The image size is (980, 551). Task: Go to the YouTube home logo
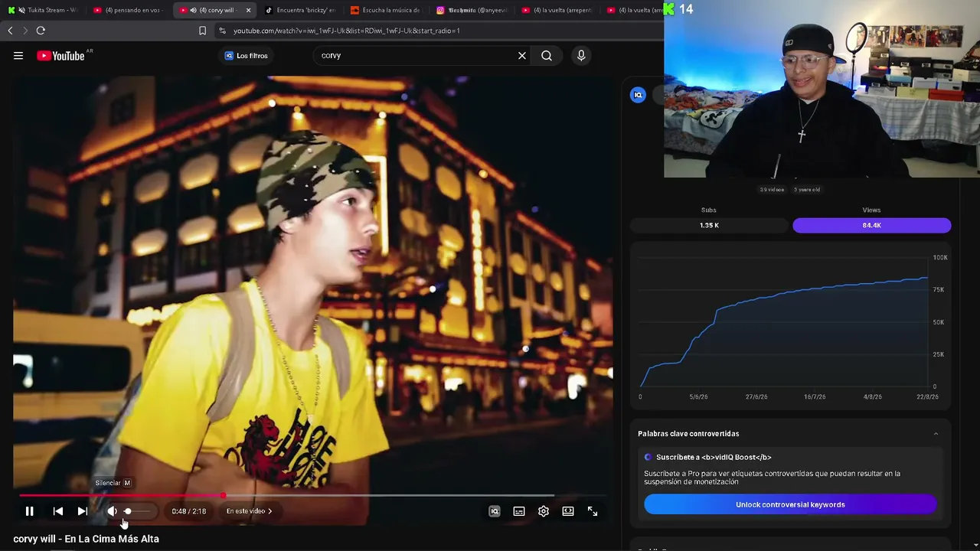(60, 56)
